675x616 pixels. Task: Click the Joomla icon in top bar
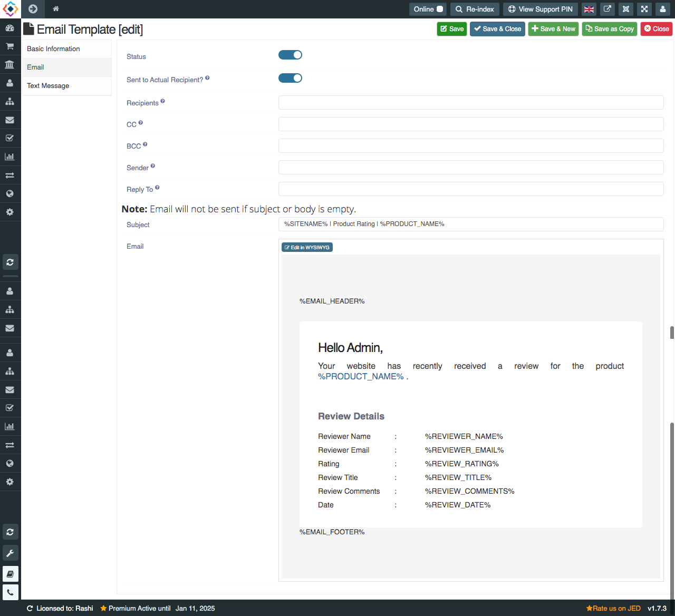tap(626, 9)
